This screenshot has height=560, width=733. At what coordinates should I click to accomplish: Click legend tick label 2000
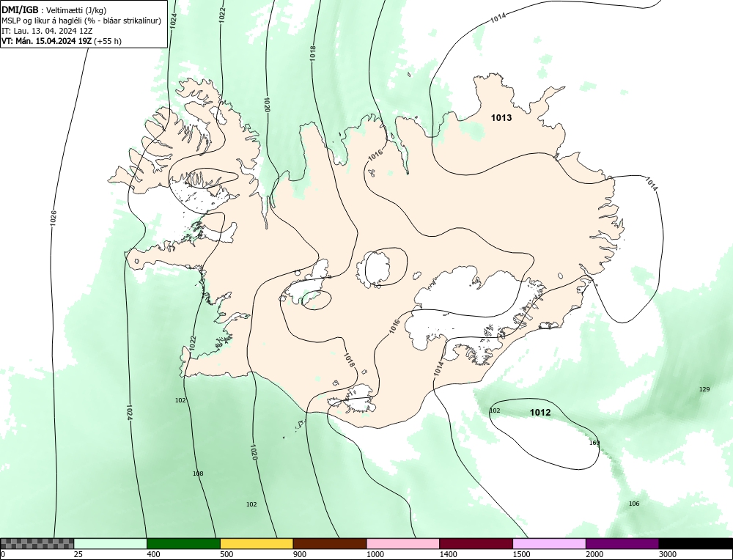point(594,554)
